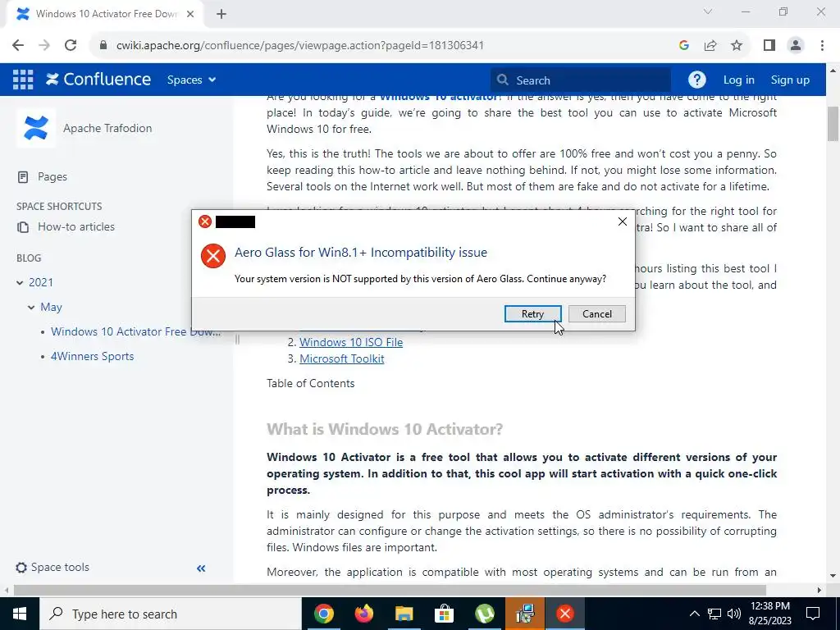Click the vertical page scrollbar thumb
Screen dimensions: 840x630
tap(833, 123)
